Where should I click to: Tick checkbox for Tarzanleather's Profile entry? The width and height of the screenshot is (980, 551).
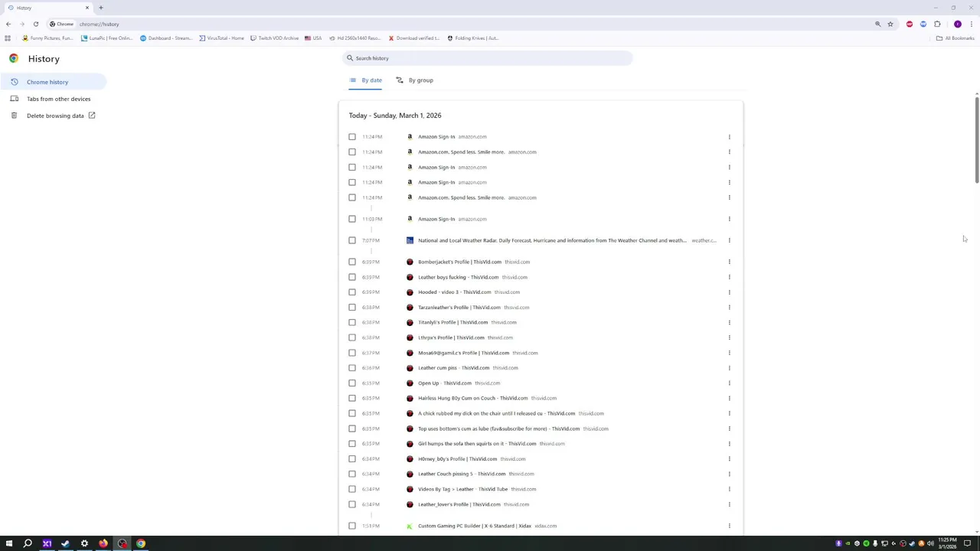click(x=352, y=308)
